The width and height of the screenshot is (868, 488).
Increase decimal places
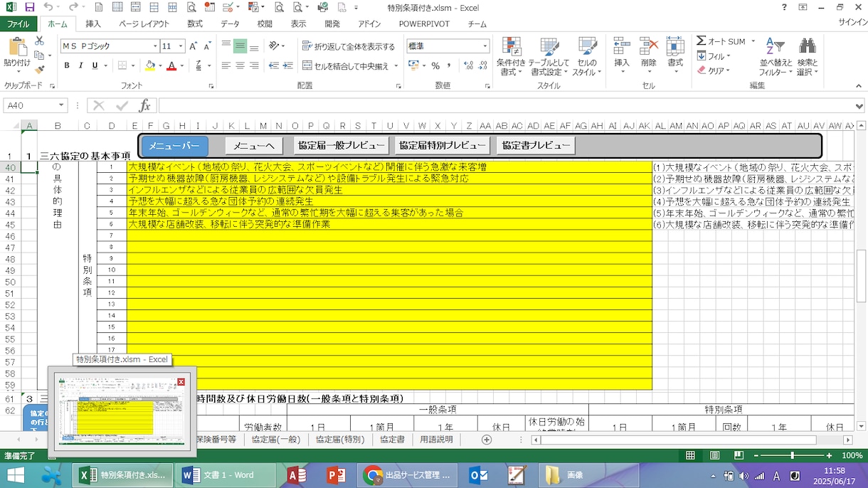[x=467, y=65]
